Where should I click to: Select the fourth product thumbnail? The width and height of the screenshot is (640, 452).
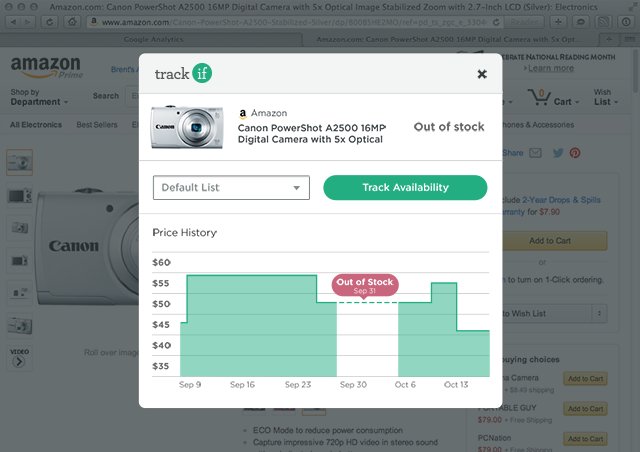(19, 260)
